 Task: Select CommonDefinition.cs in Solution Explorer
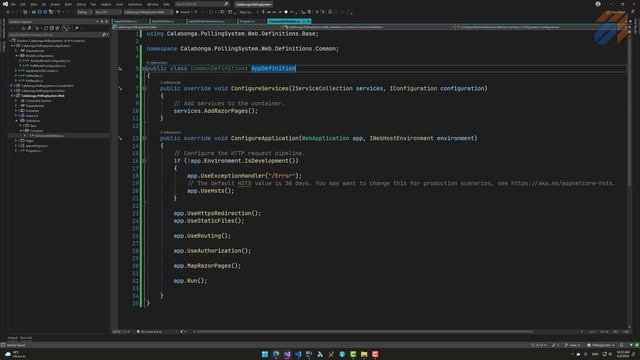coord(49,136)
